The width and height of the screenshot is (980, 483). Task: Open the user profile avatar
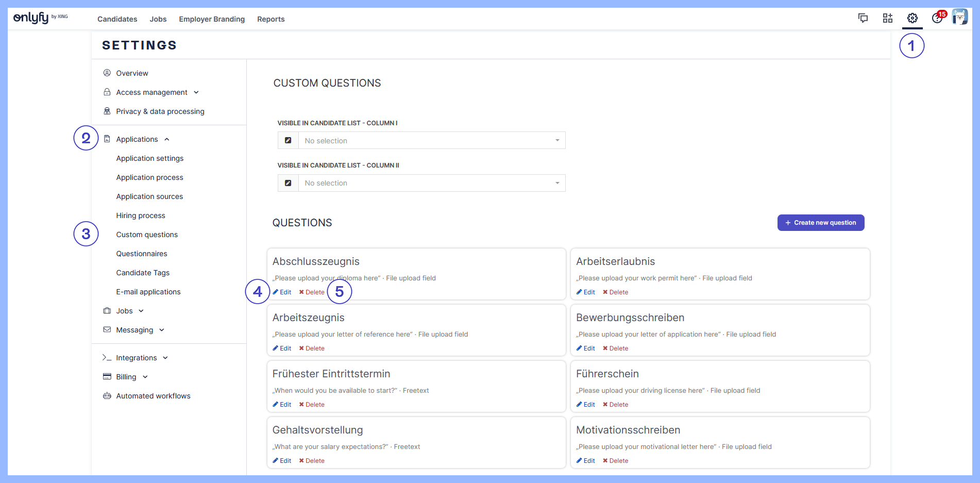point(959,17)
